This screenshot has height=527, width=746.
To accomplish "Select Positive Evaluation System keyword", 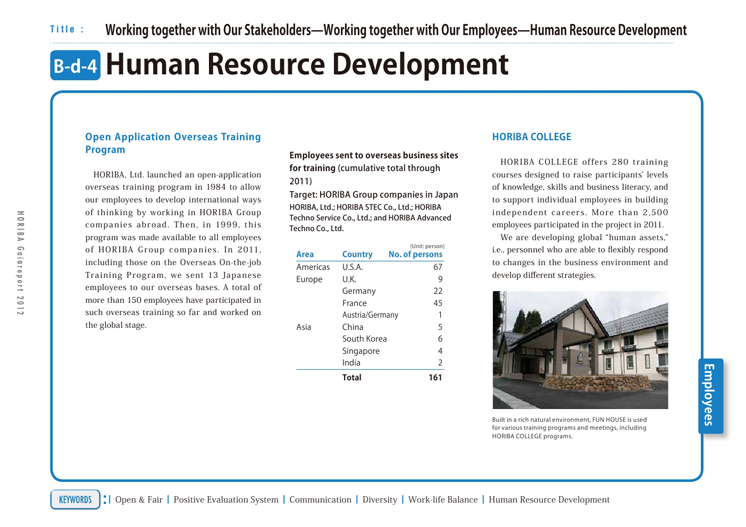I will (226, 499).
